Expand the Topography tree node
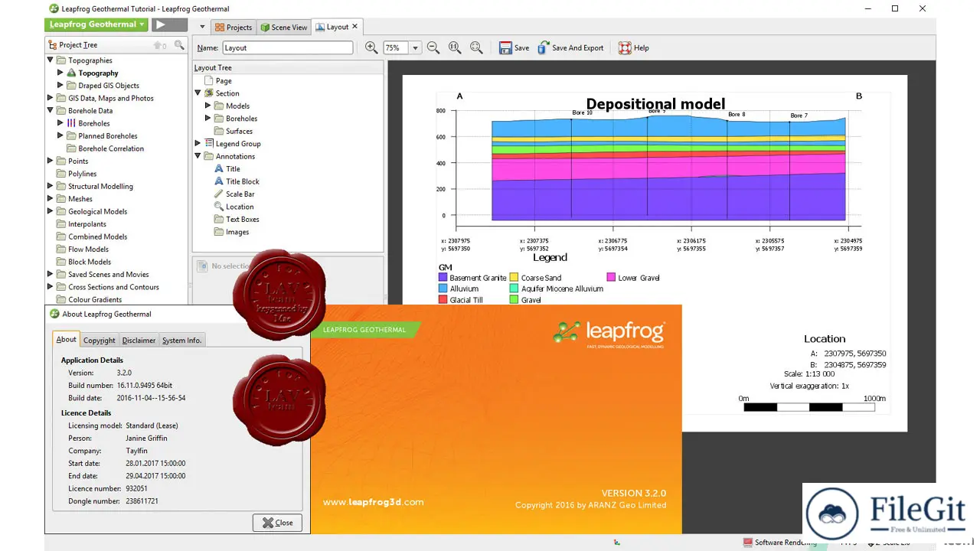The height and width of the screenshot is (551, 980). tap(60, 73)
